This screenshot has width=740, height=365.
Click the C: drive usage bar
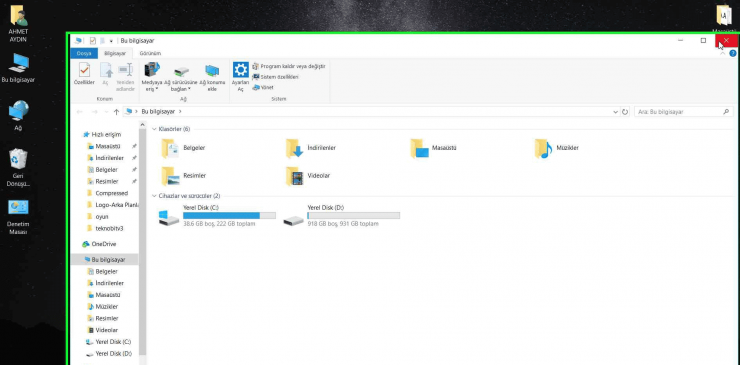(x=229, y=216)
